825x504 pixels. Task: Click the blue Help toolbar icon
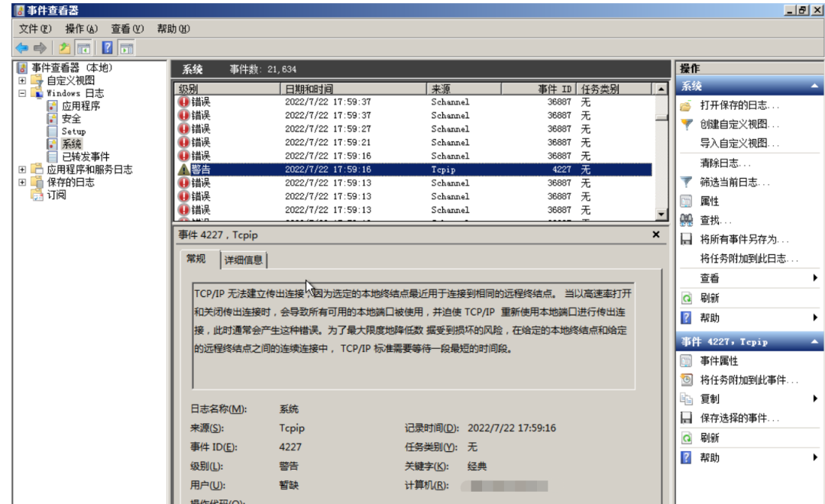(108, 48)
